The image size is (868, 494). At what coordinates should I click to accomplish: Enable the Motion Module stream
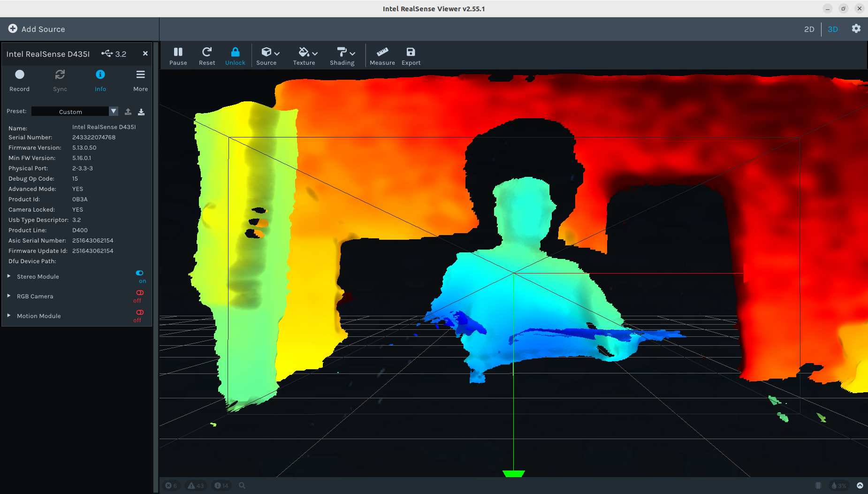pyautogui.click(x=140, y=312)
